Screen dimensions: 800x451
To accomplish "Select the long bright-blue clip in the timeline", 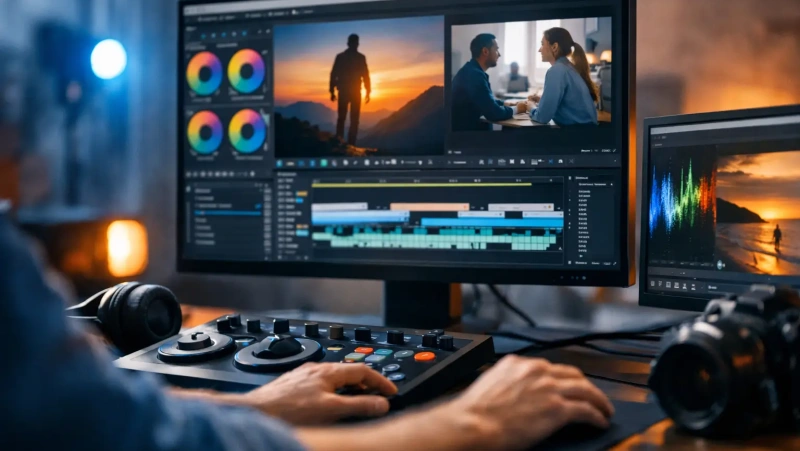I will tap(492, 222).
